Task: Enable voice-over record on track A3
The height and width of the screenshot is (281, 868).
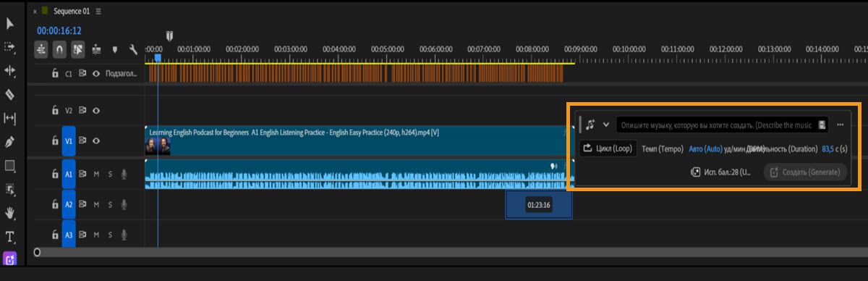Action: point(124,235)
